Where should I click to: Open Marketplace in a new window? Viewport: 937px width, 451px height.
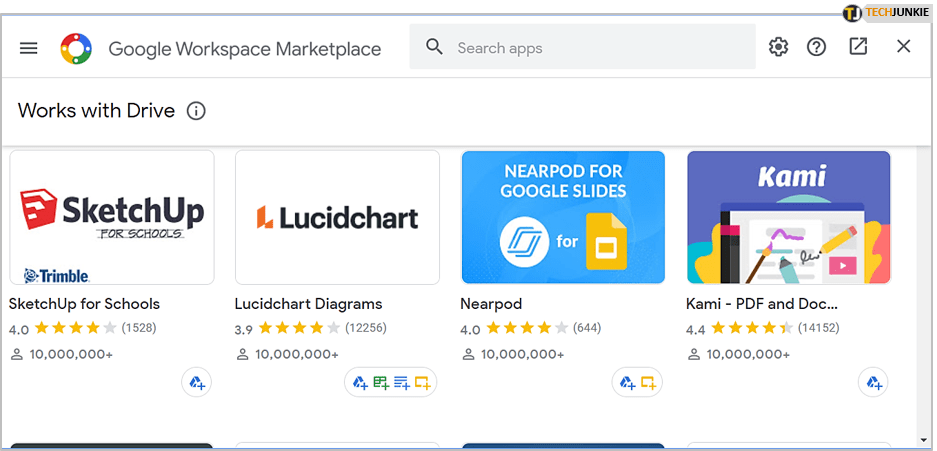[858, 47]
